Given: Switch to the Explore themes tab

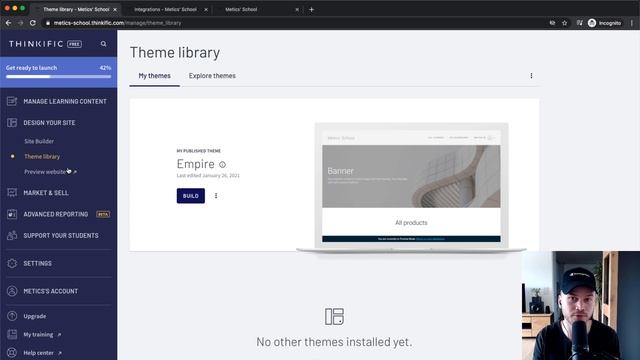Looking at the screenshot, I should (212, 76).
